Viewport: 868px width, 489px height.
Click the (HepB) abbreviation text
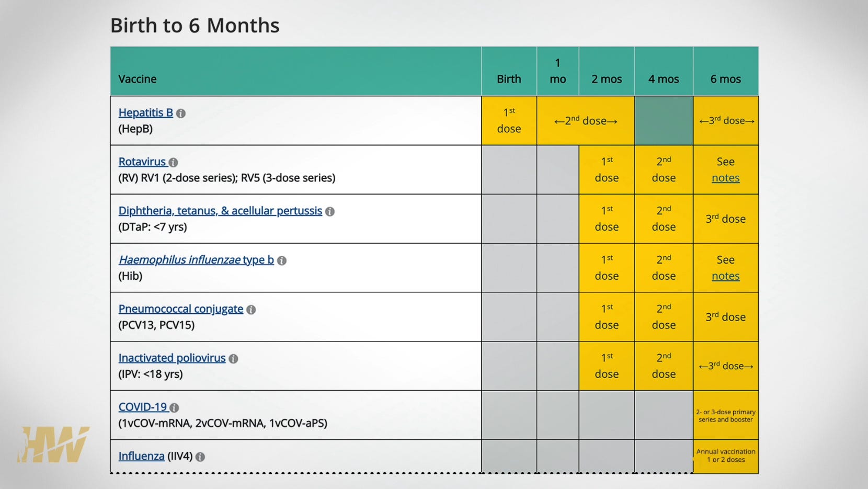point(135,129)
